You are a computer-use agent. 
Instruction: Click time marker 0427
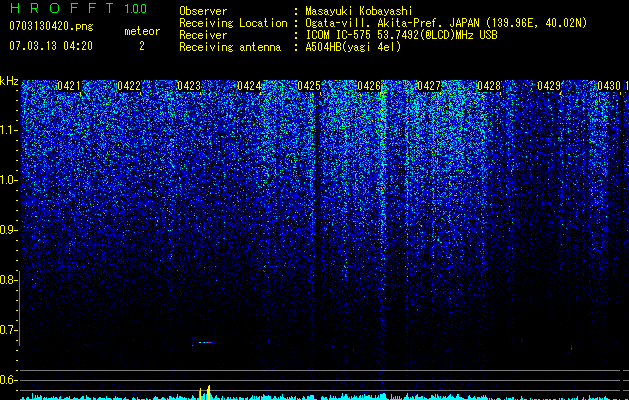[x=429, y=86]
